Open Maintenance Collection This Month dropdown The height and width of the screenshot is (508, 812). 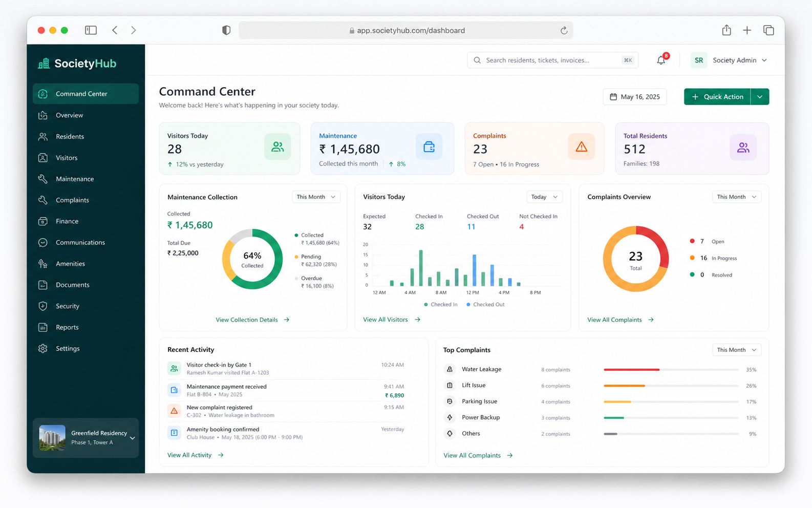(x=316, y=197)
